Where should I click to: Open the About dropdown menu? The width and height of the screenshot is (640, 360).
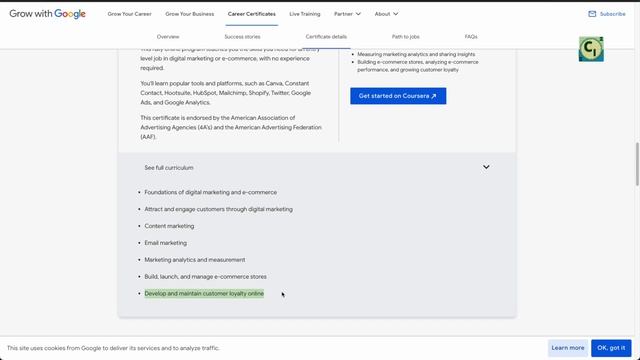386,14
